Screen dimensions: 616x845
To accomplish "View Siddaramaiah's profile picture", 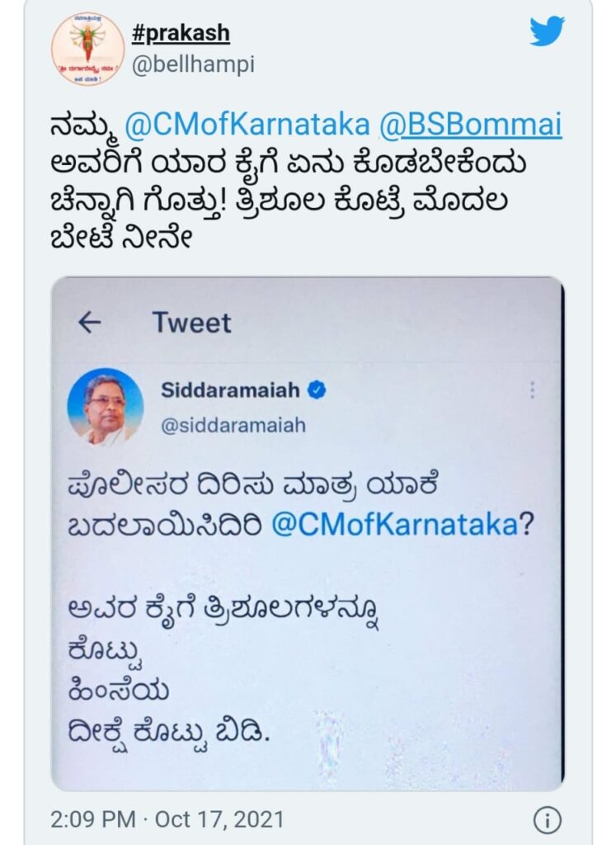I will coord(106,407).
